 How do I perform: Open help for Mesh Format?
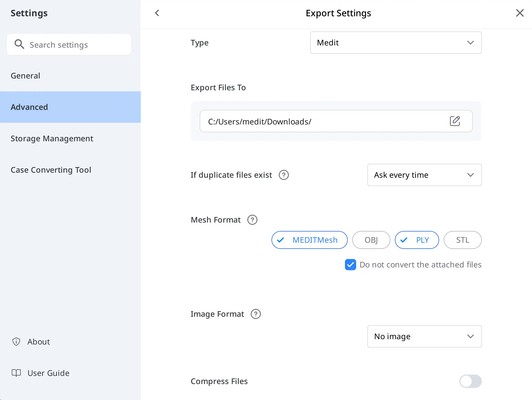coord(252,220)
